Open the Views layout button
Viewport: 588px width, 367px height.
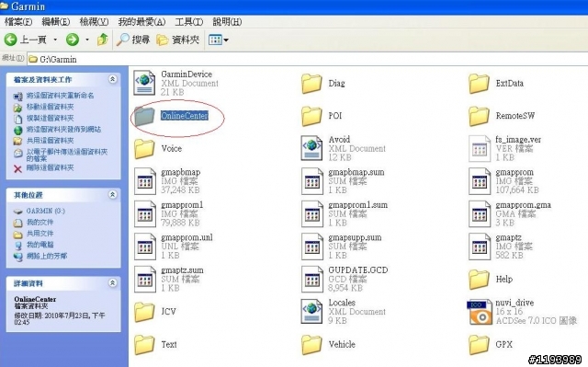(x=219, y=40)
